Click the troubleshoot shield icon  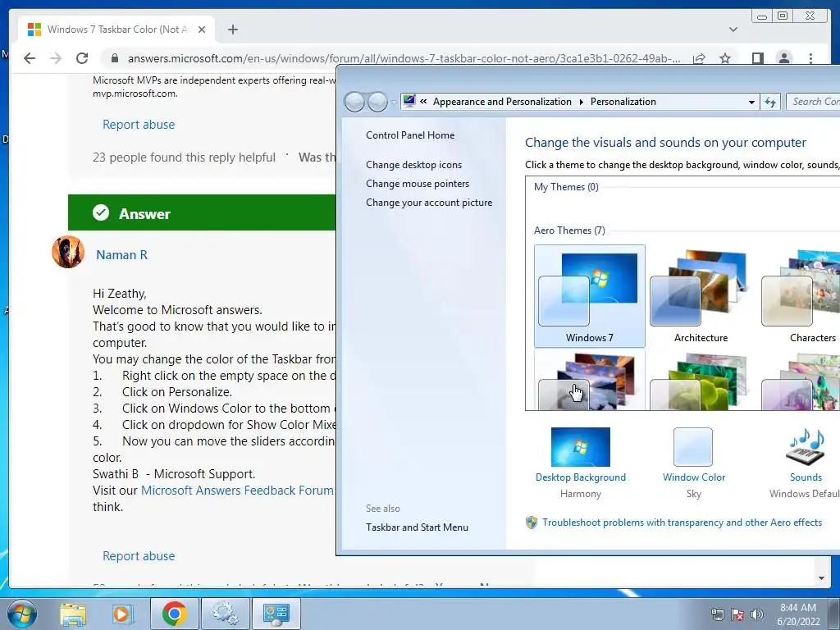pyautogui.click(x=532, y=523)
